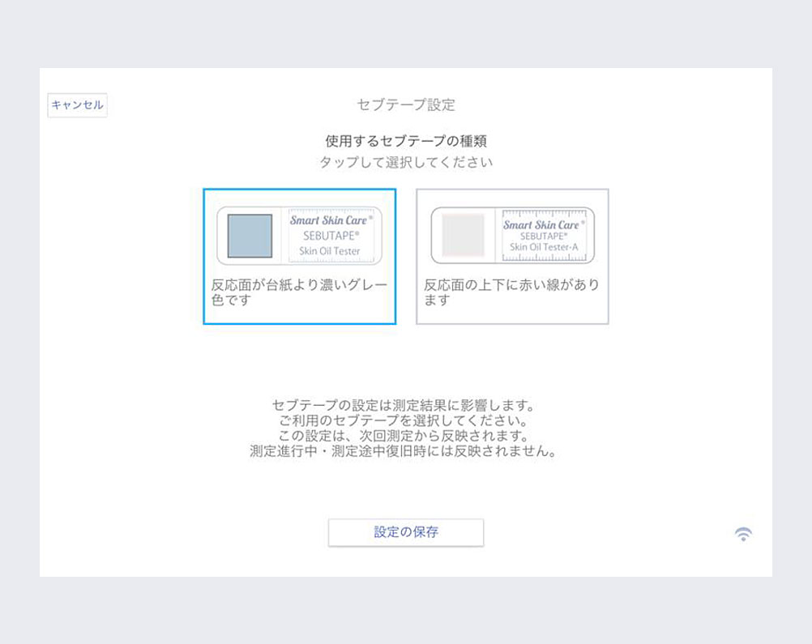This screenshot has width=812, height=644.
Task: Select the SEBUTAPE Skin Oil Tester-A option
Action: pos(512,255)
